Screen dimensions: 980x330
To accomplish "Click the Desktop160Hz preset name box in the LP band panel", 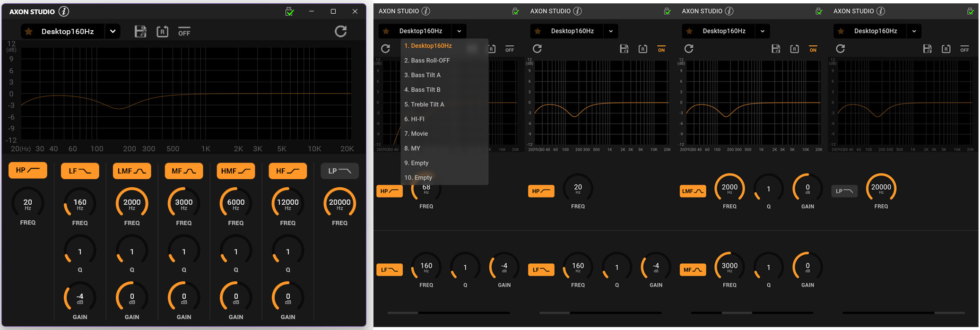I will (870, 31).
